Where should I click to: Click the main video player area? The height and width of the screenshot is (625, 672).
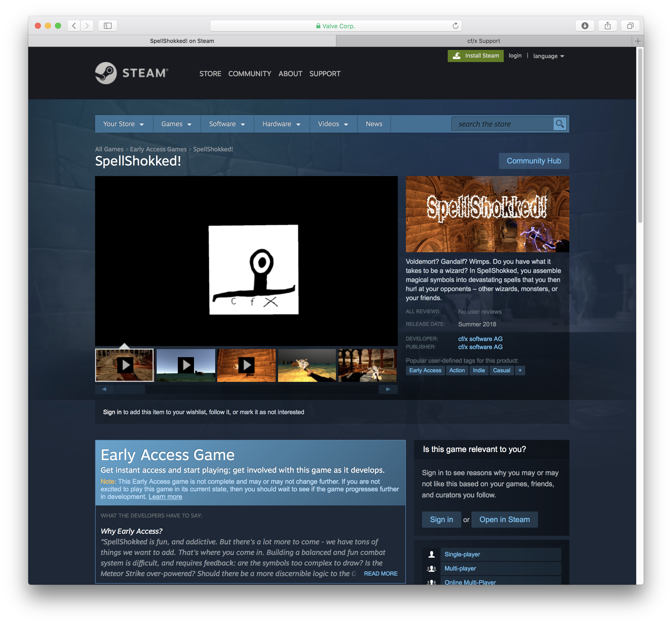click(x=246, y=261)
